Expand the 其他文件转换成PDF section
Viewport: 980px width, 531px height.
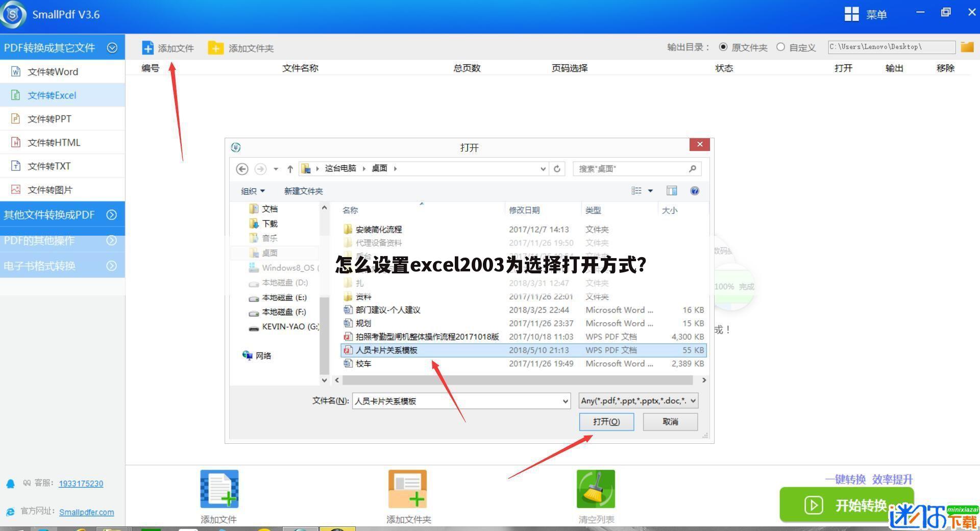112,215
